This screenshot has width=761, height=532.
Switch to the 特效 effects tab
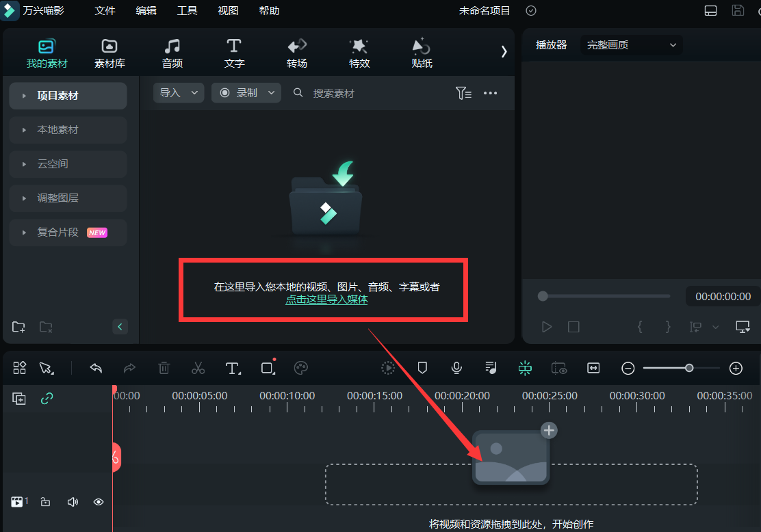[359, 53]
